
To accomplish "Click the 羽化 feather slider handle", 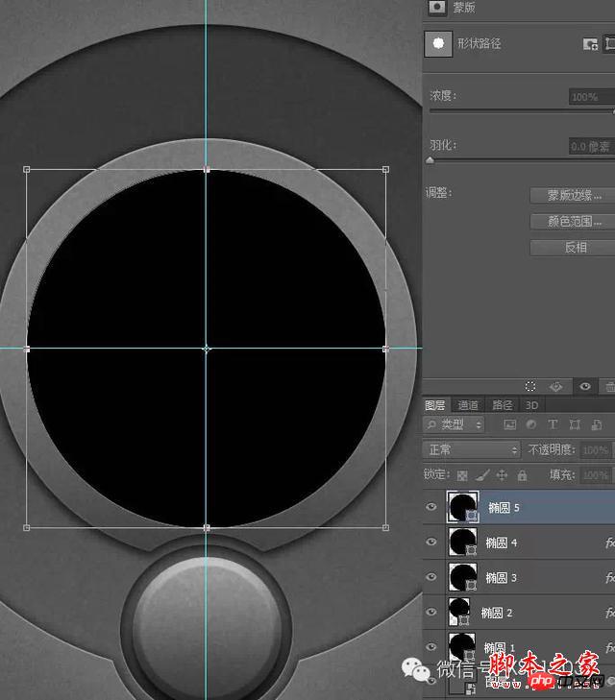I will 430,159.
